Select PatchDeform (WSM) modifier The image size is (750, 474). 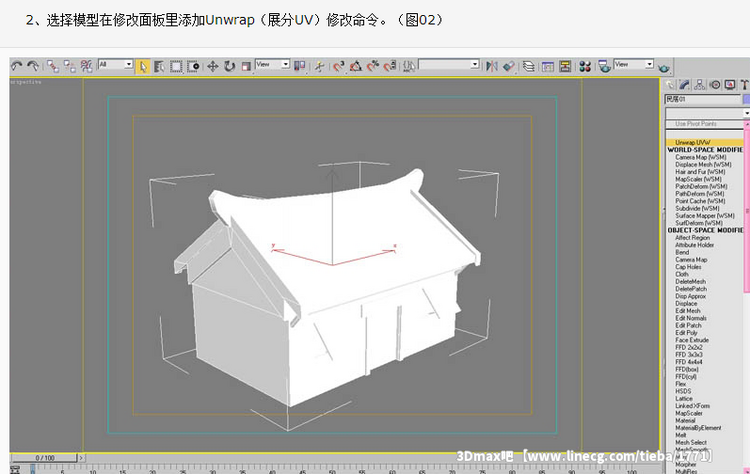click(x=701, y=187)
